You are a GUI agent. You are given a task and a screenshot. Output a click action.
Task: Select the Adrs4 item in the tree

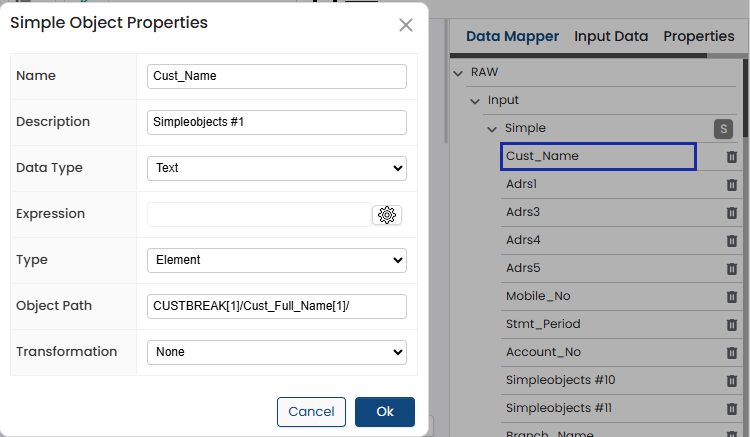[523, 240]
